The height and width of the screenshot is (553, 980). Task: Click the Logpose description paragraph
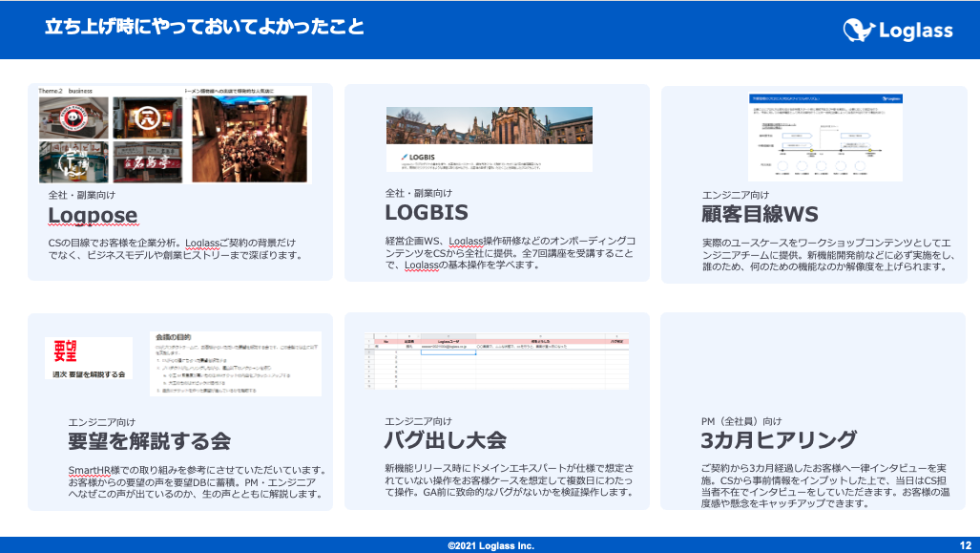tap(175, 249)
